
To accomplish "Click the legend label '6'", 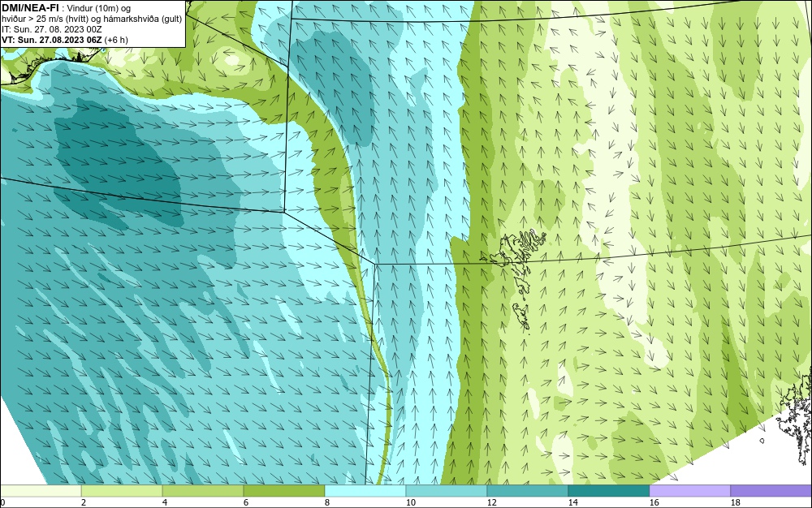I will pyautogui.click(x=245, y=502).
